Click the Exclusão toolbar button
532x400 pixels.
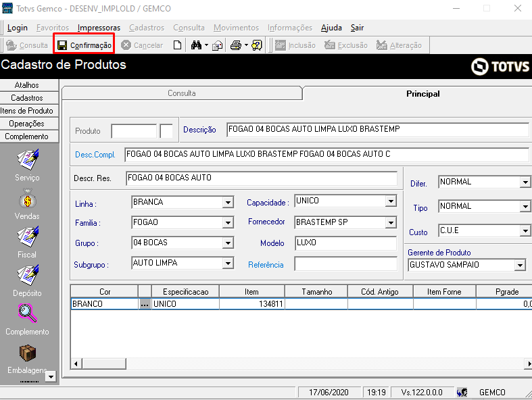click(x=345, y=45)
